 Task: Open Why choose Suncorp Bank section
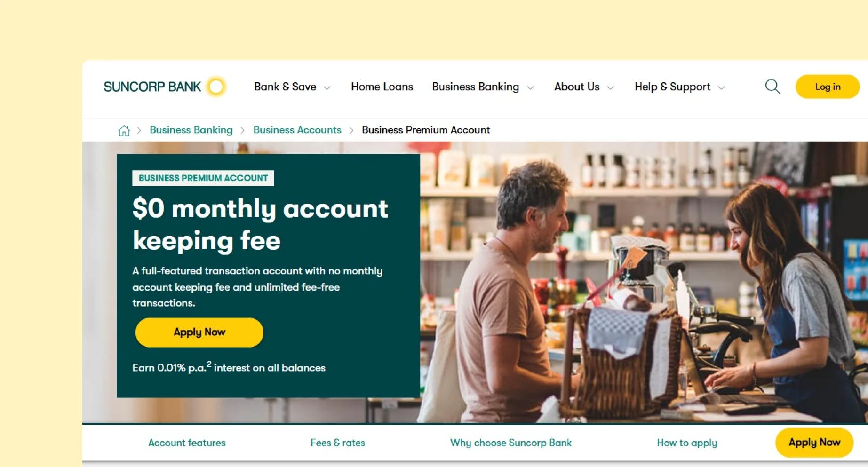coord(511,443)
